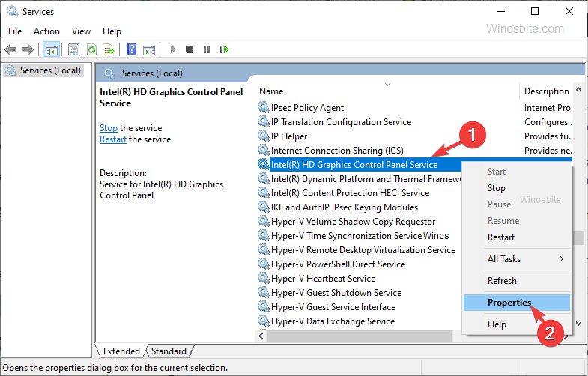588x376 pixels.
Task: Select Hyper-V Guest Shutdown Service
Action: pyautogui.click(x=336, y=293)
